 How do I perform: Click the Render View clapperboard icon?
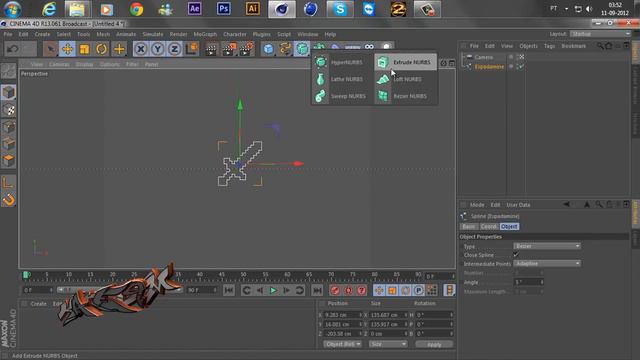tap(211, 49)
